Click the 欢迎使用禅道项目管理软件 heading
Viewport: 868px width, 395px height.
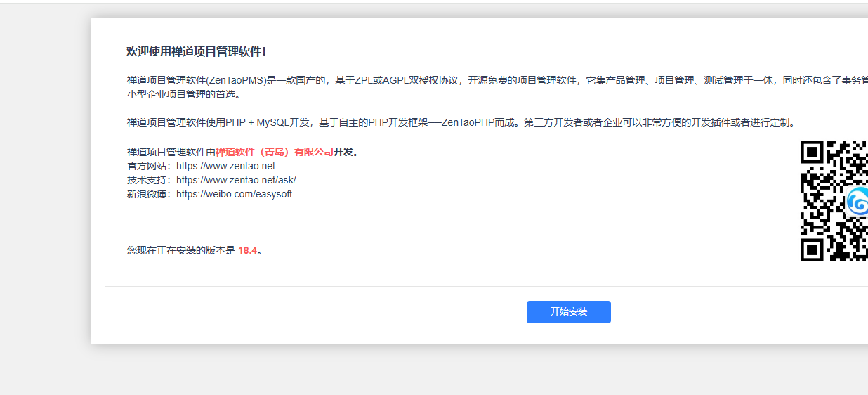tap(196, 52)
